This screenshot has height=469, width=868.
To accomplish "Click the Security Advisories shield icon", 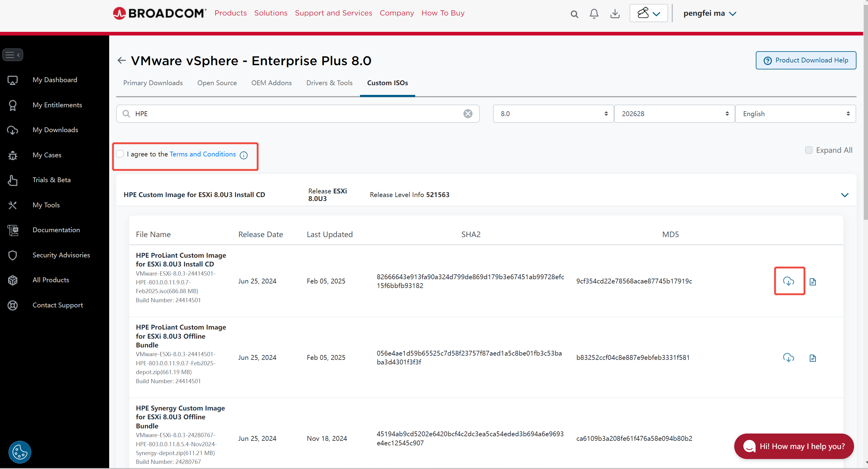I will [x=12, y=255].
